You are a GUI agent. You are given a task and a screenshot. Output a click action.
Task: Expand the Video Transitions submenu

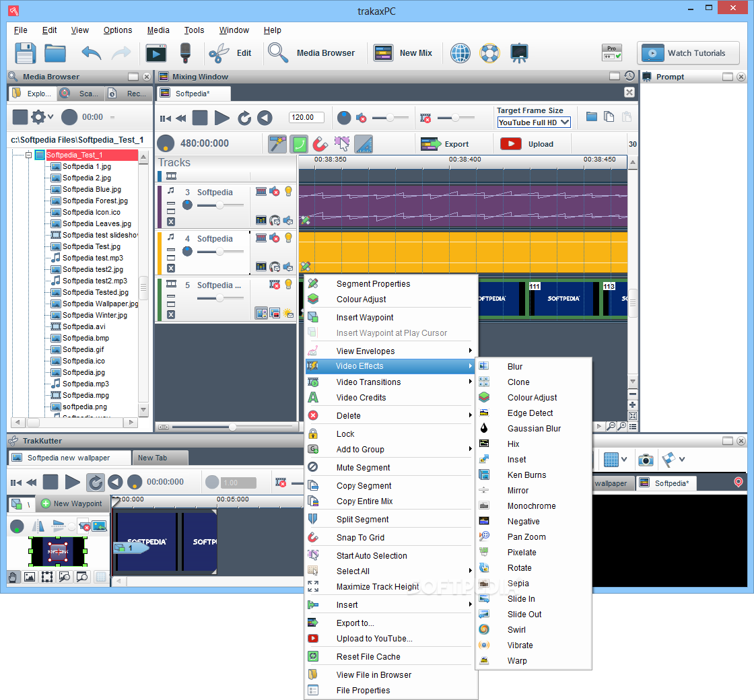pos(390,382)
